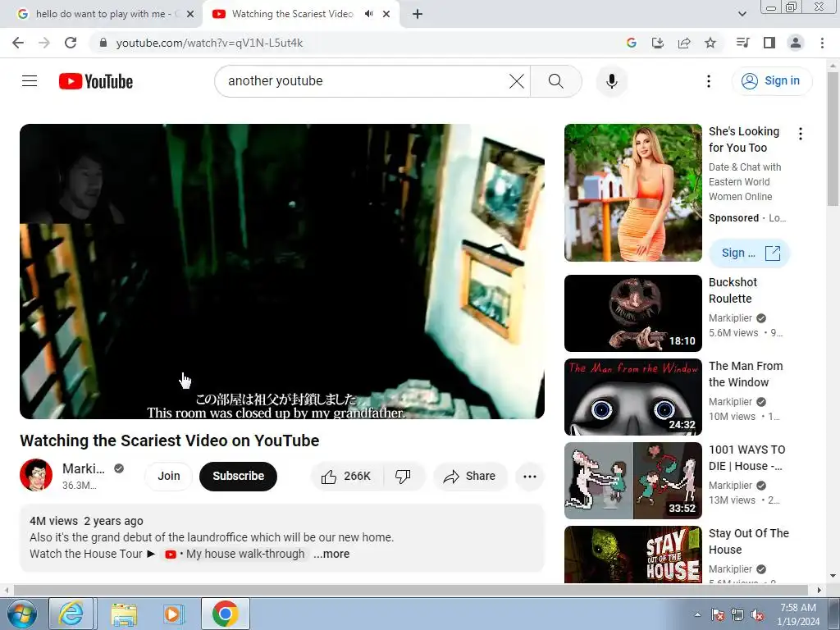Open The Man From the Window thumbnail

tap(633, 397)
